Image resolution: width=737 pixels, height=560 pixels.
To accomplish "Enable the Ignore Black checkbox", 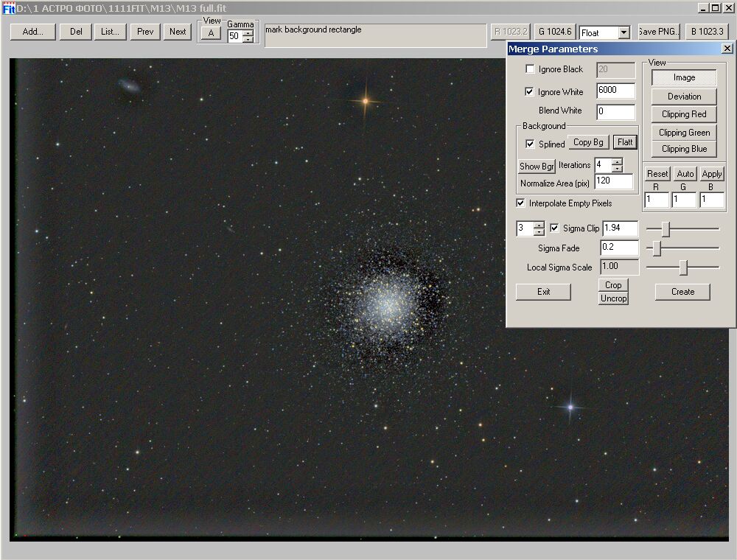I will 530,69.
